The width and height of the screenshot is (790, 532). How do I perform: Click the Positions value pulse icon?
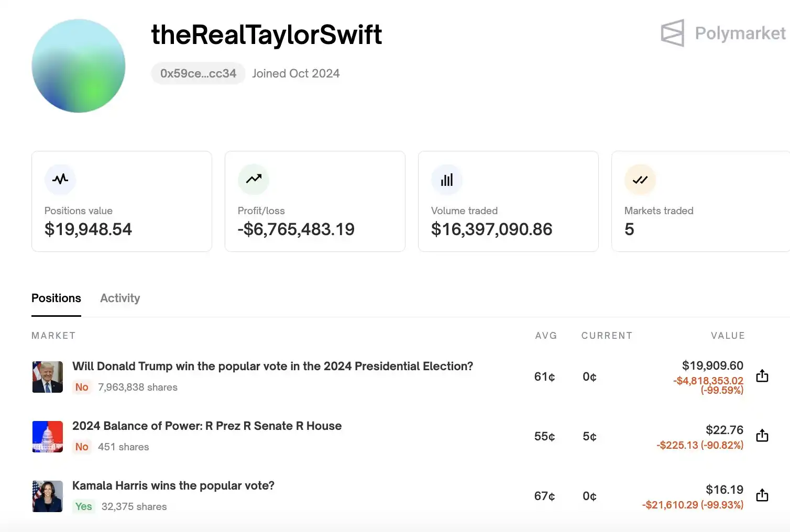point(60,180)
